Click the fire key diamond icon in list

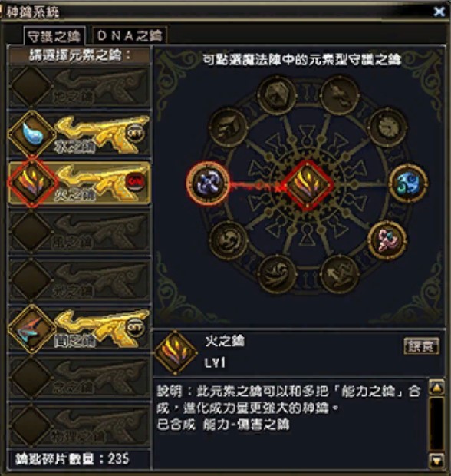(33, 183)
